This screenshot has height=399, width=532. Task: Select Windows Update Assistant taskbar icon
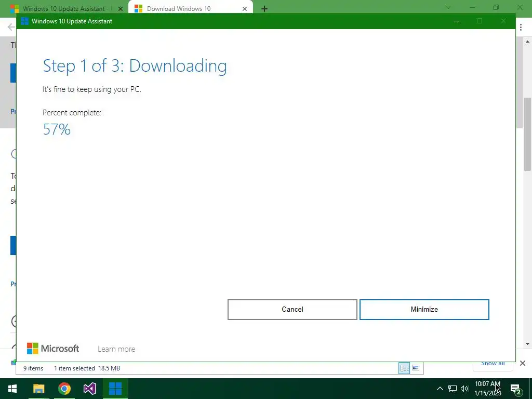click(115, 389)
